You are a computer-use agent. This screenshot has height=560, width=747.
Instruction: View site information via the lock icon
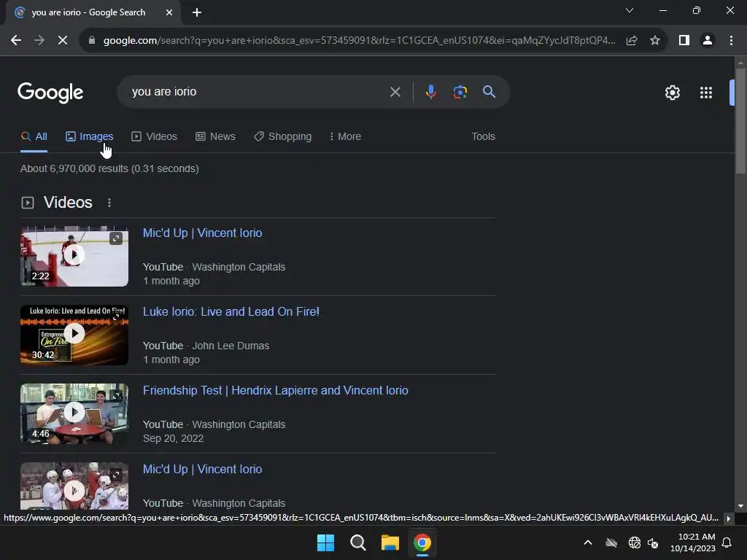(x=92, y=41)
